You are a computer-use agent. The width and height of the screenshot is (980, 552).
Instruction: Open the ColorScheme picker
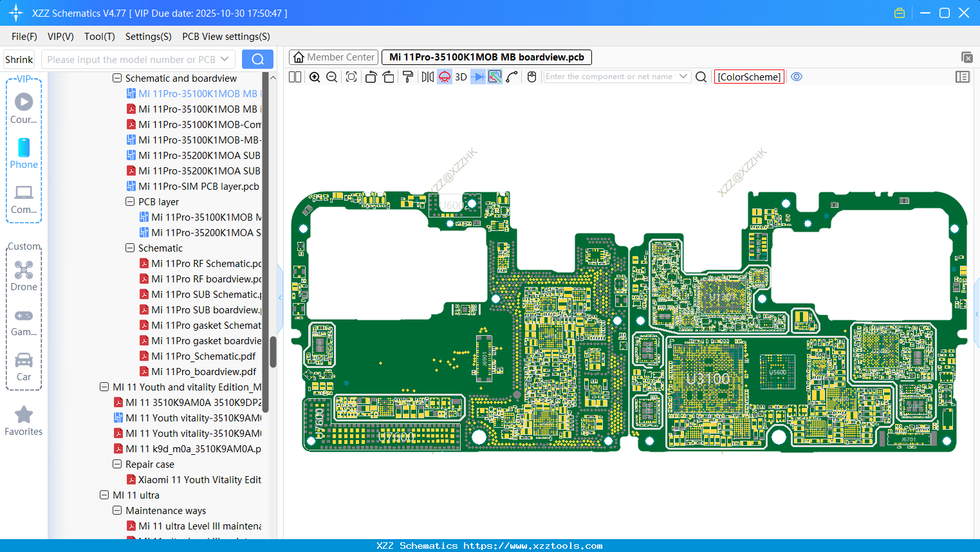click(x=748, y=77)
